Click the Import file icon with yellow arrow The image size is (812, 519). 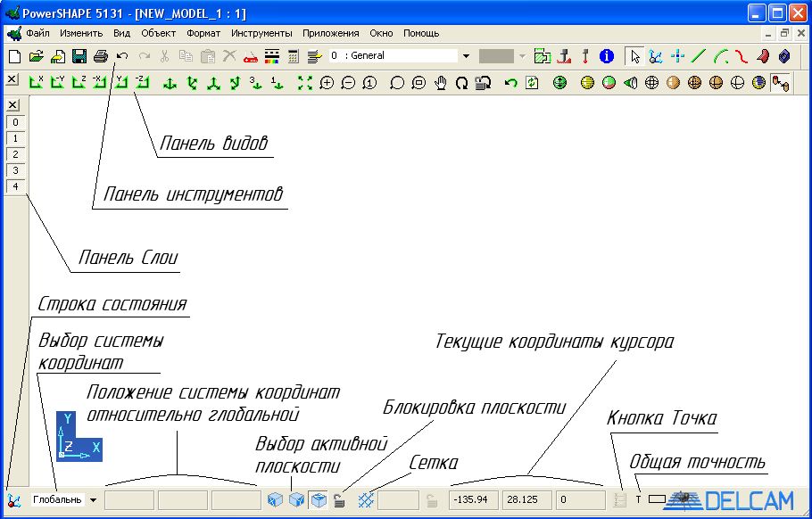(57, 56)
